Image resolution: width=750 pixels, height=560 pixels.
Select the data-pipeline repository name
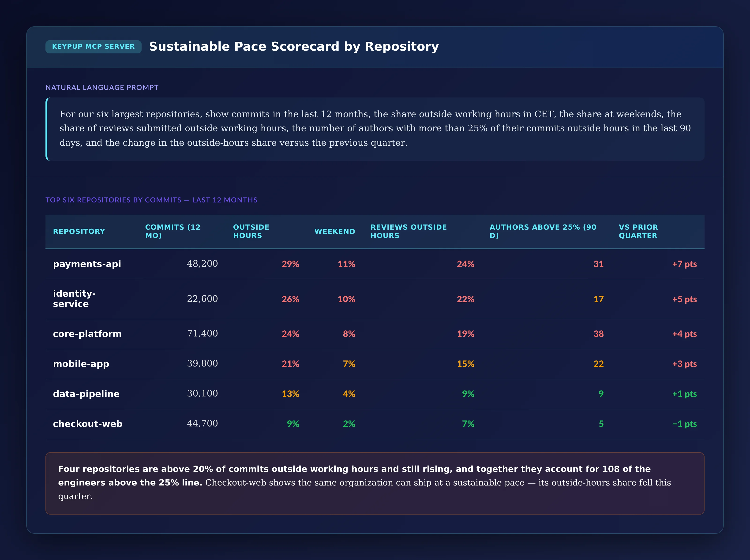tap(86, 394)
